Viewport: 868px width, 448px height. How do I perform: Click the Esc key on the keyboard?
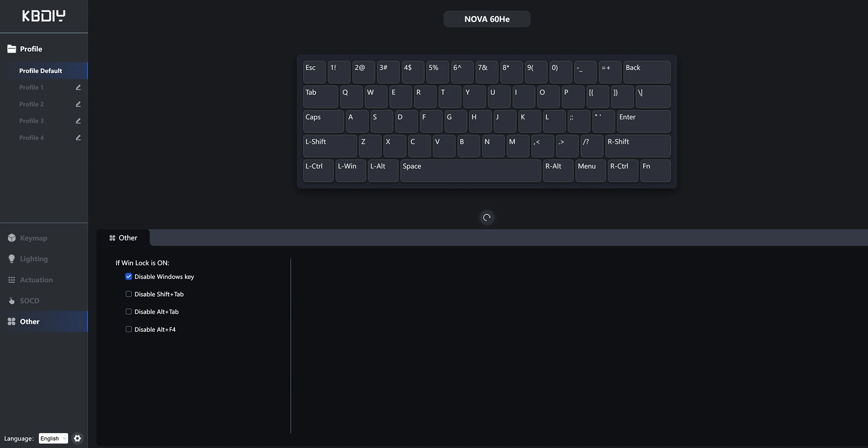click(x=314, y=72)
